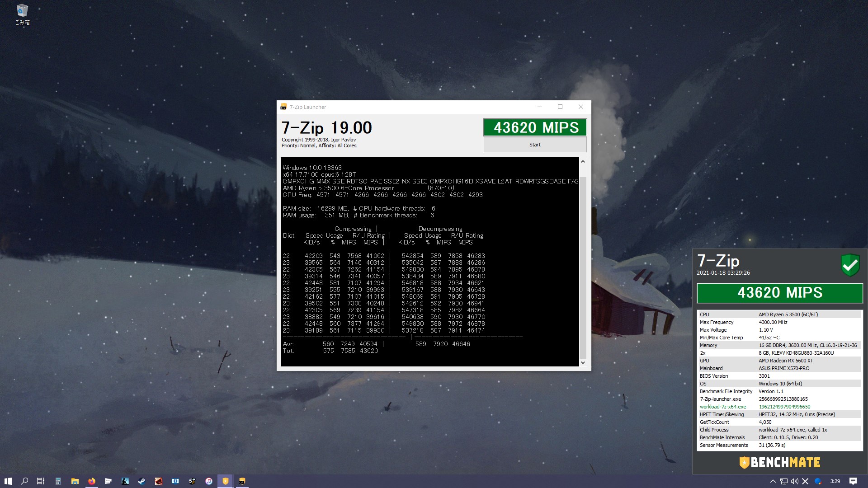This screenshot has width=868, height=488.
Task: Switch to BenchMate in the taskbar
Action: pos(226,481)
